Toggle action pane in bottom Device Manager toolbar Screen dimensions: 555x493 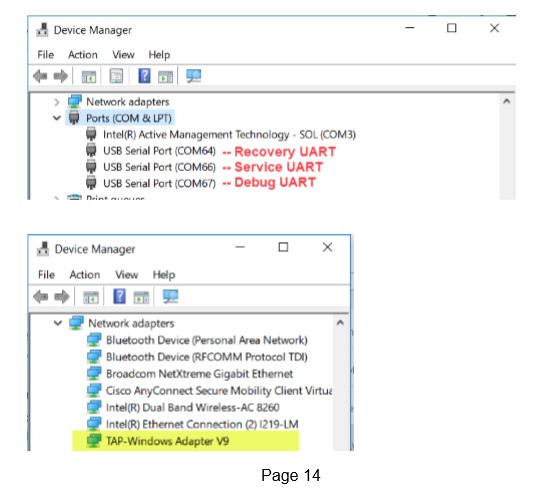(141, 297)
